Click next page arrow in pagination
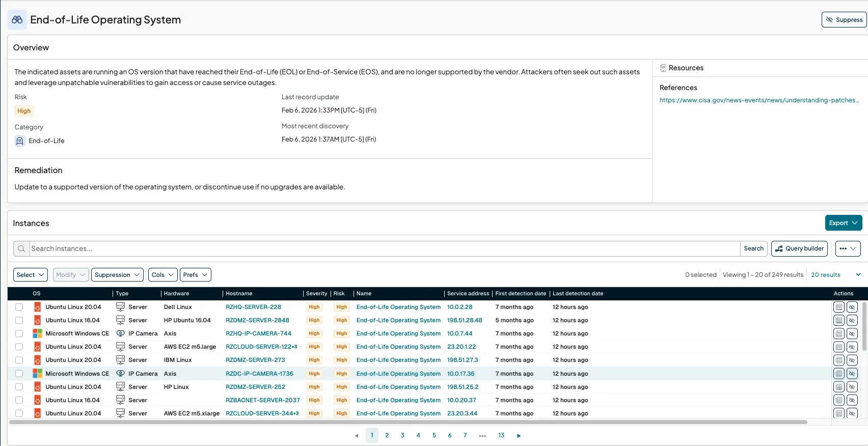 [x=519, y=436]
